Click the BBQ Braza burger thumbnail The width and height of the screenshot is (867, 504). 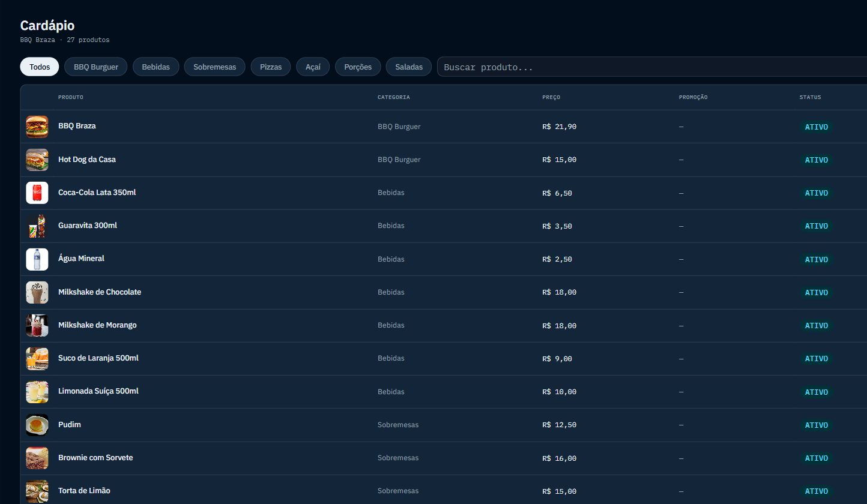click(37, 127)
